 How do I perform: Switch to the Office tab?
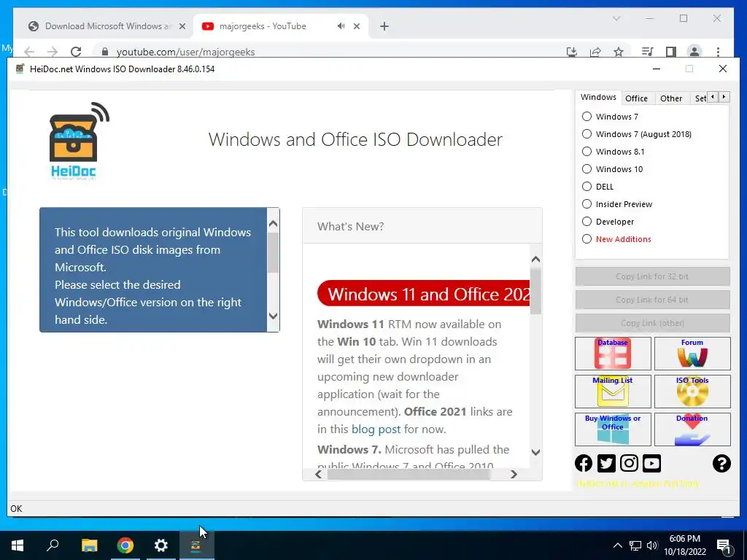coord(636,98)
